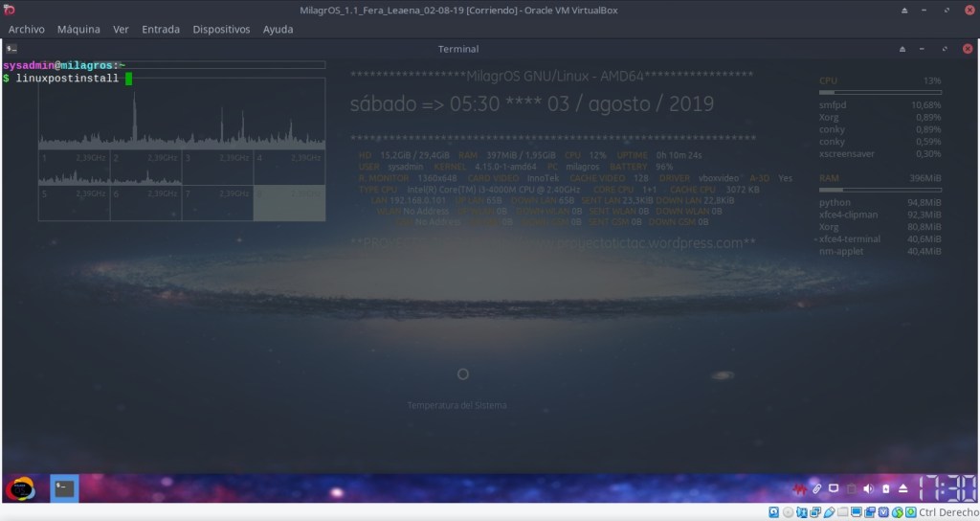
Task: Click the VirtualBox display indicator icon
Action: tap(857, 512)
